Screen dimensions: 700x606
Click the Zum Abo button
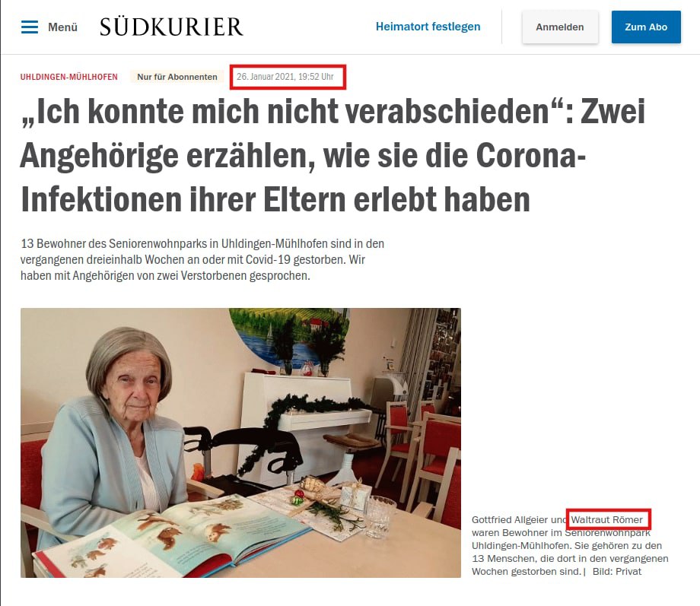646,27
